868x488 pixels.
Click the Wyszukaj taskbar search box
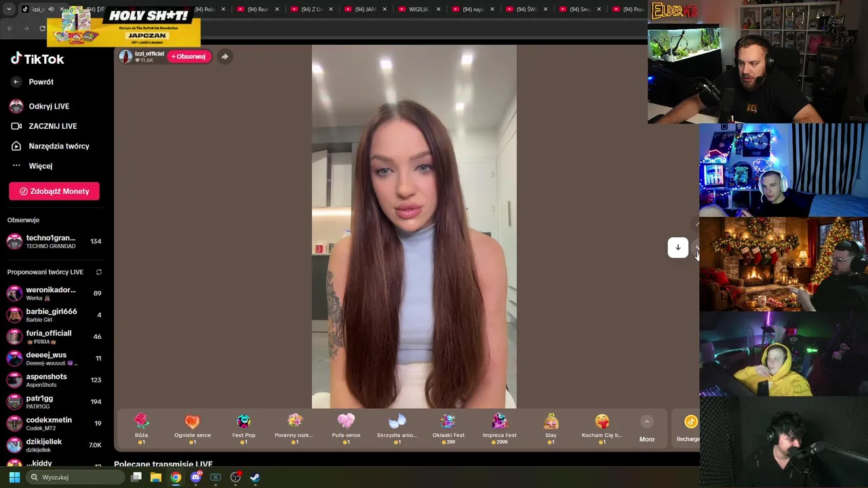click(x=74, y=477)
